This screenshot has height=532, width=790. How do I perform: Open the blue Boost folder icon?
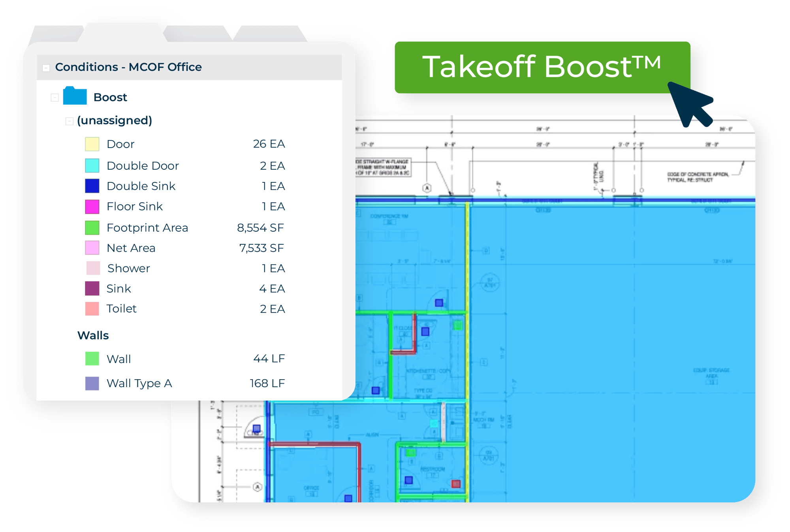coord(75,96)
